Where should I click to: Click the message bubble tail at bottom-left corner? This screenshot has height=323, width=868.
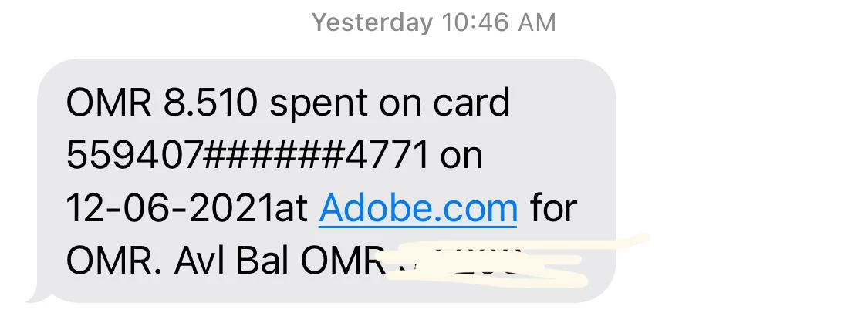point(36,295)
